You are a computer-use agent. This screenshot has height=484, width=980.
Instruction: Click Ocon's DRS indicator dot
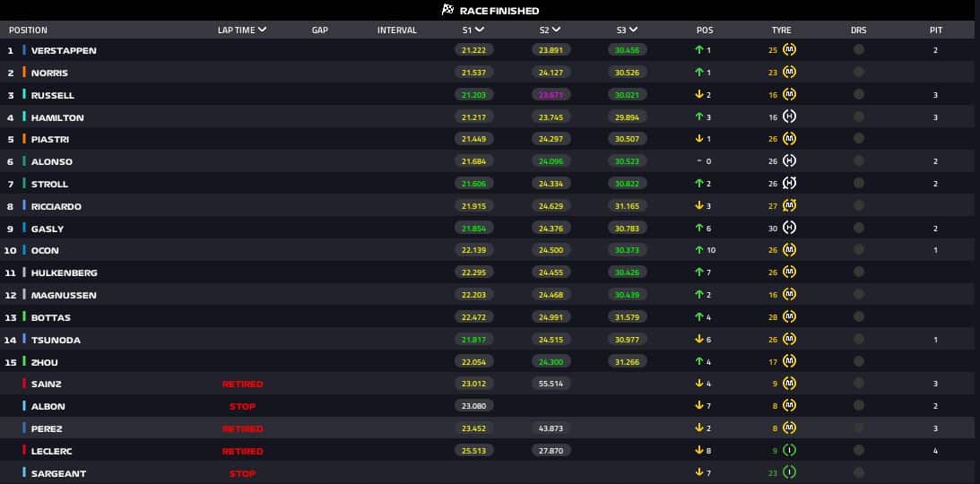click(859, 250)
